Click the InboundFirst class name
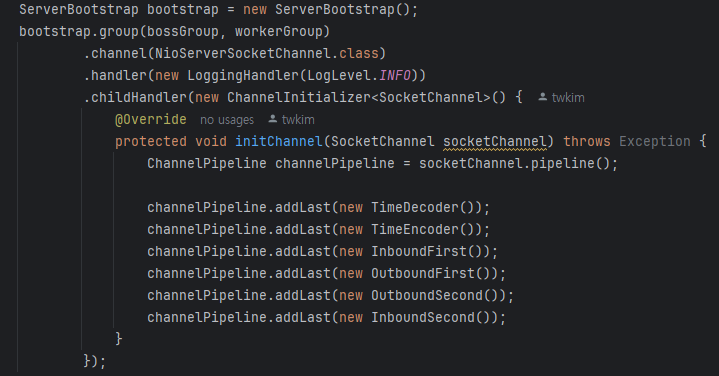The height and width of the screenshot is (376, 719). (x=419, y=252)
